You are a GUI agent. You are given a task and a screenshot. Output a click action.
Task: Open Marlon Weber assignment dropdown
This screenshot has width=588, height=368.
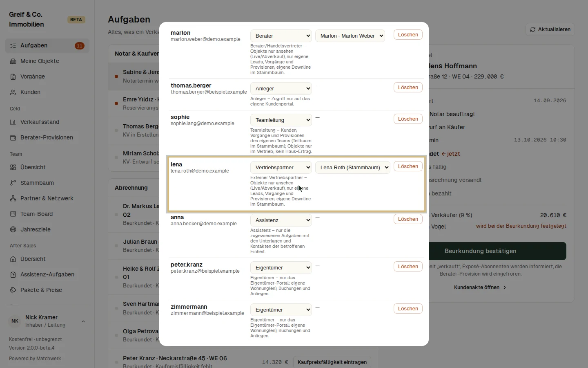click(x=350, y=36)
